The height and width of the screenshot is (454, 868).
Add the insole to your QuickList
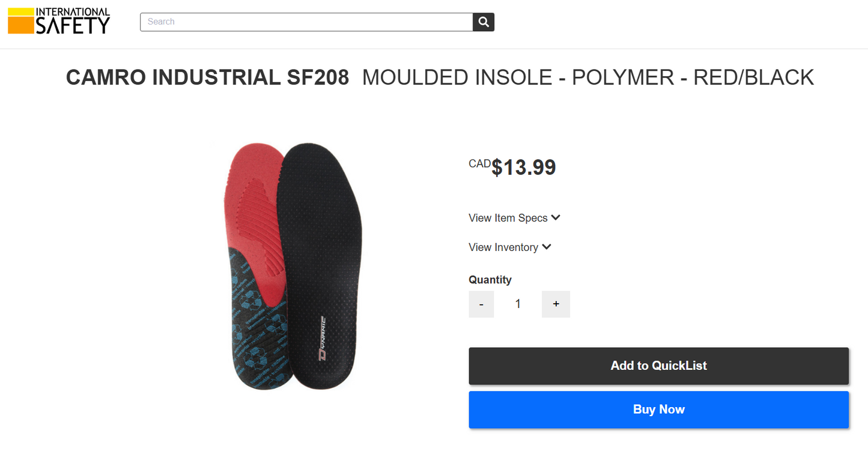tap(658, 365)
